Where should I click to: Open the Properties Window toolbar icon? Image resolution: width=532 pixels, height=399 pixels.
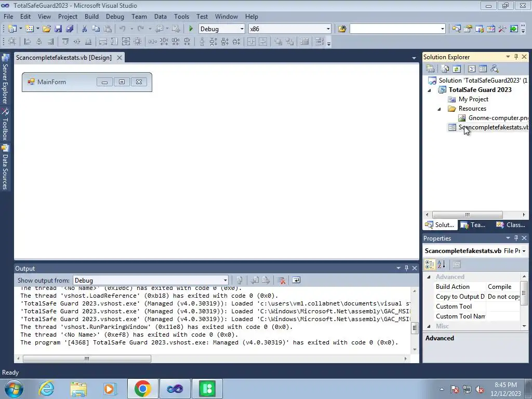click(468, 29)
